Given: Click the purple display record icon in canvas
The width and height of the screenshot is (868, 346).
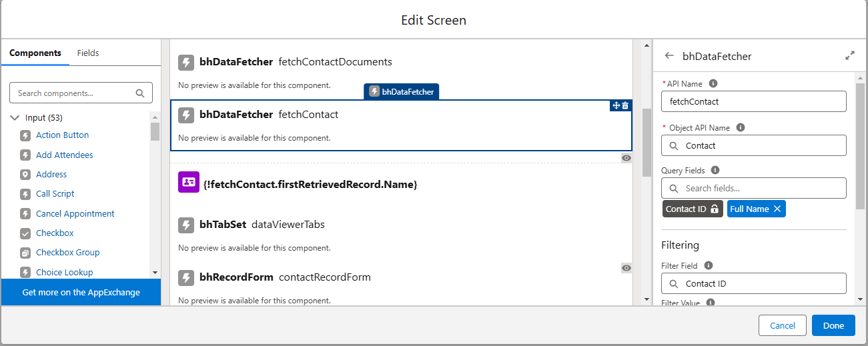Looking at the screenshot, I should point(189,182).
